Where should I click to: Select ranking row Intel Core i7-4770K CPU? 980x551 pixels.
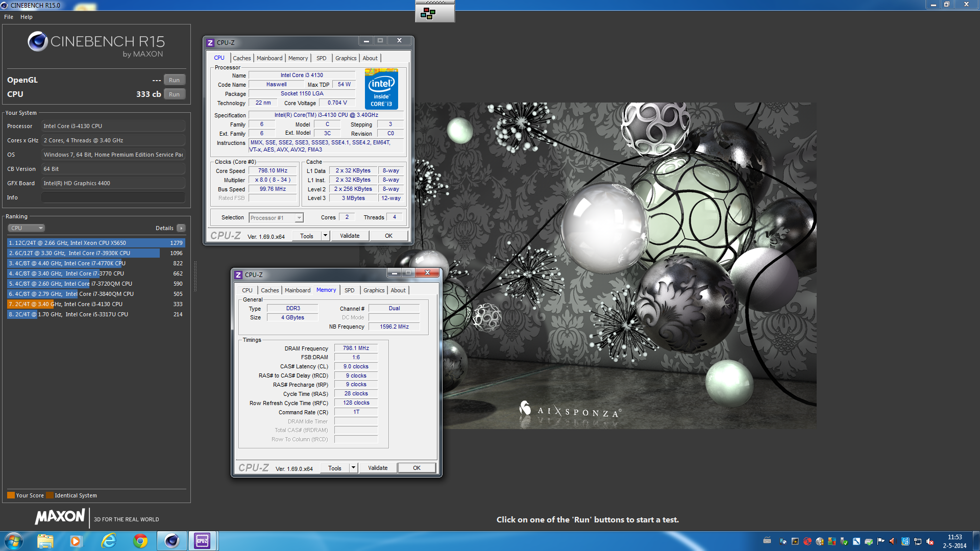tap(96, 263)
